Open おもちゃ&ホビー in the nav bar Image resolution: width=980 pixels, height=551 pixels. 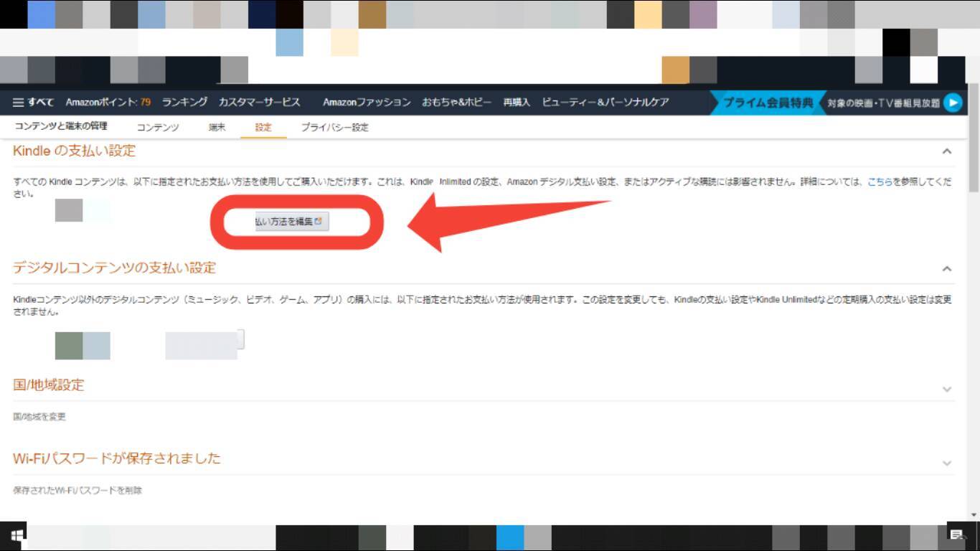tap(457, 103)
